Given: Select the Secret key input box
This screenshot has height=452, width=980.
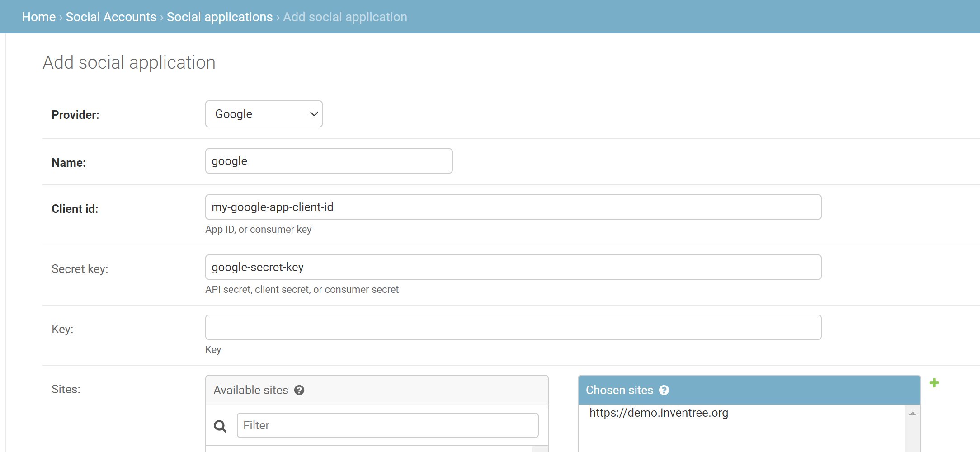Looking at the screenshot, I should click(x=513, y=267).
